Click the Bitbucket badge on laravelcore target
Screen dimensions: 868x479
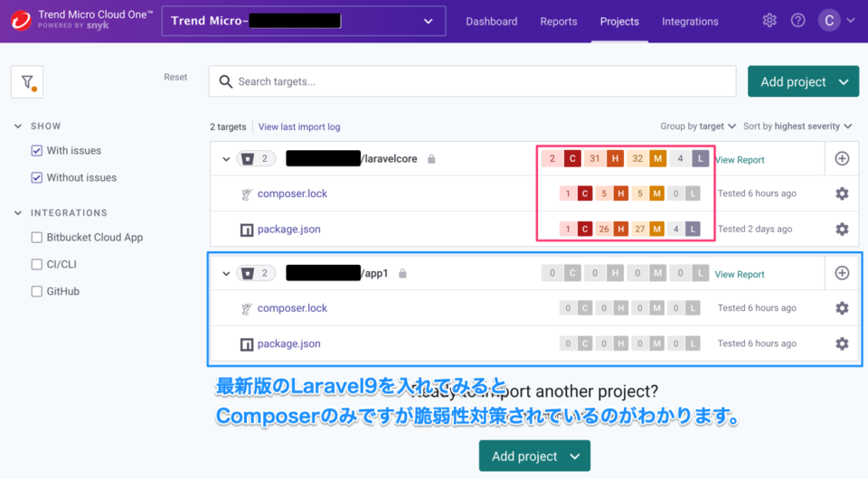pos(256,159)
